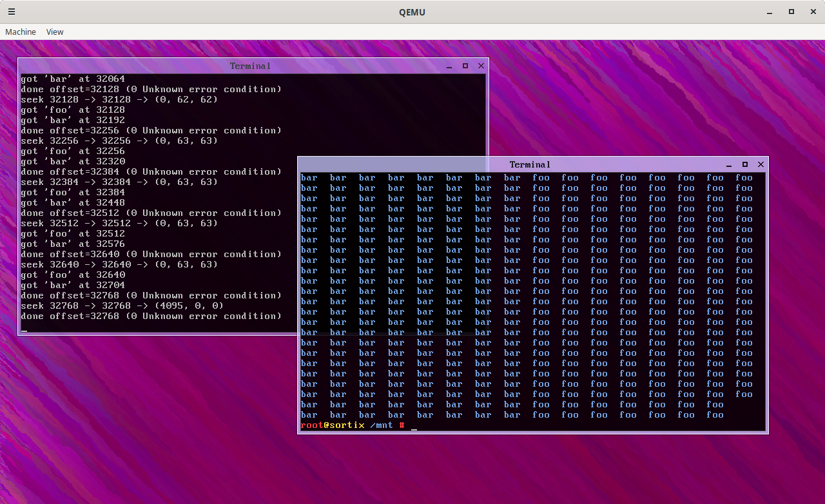Maximize the back Terminal showing seek output

click(465, 66)
